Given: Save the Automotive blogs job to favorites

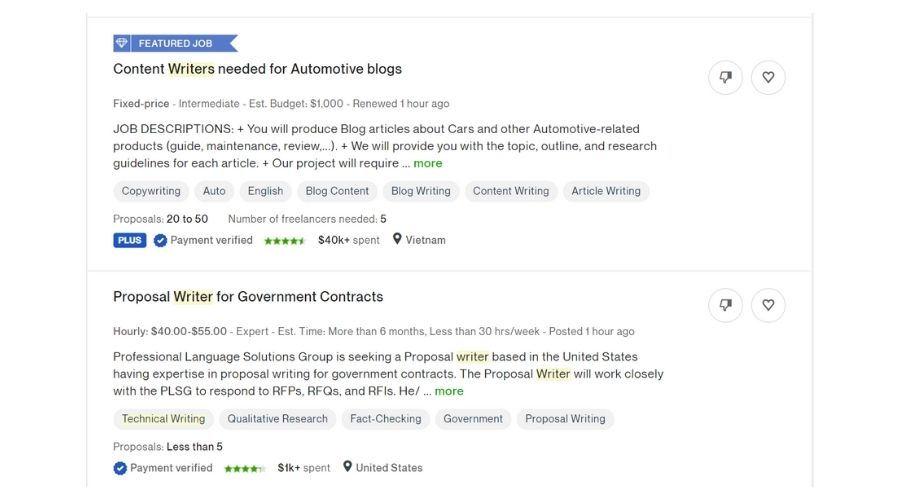Looking at the screenshot, I should tap(768, 77).
